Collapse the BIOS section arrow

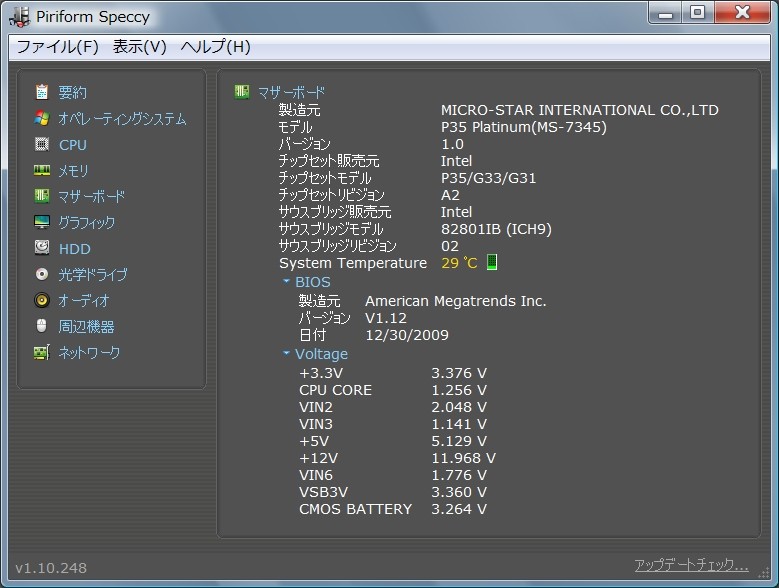(286, 281)
